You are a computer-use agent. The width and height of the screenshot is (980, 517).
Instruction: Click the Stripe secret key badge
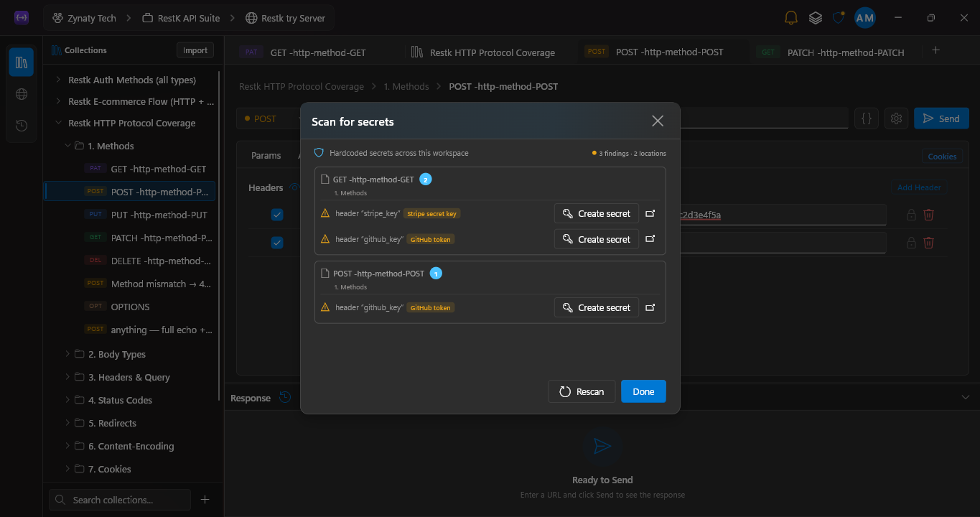[x=431, y=213]
